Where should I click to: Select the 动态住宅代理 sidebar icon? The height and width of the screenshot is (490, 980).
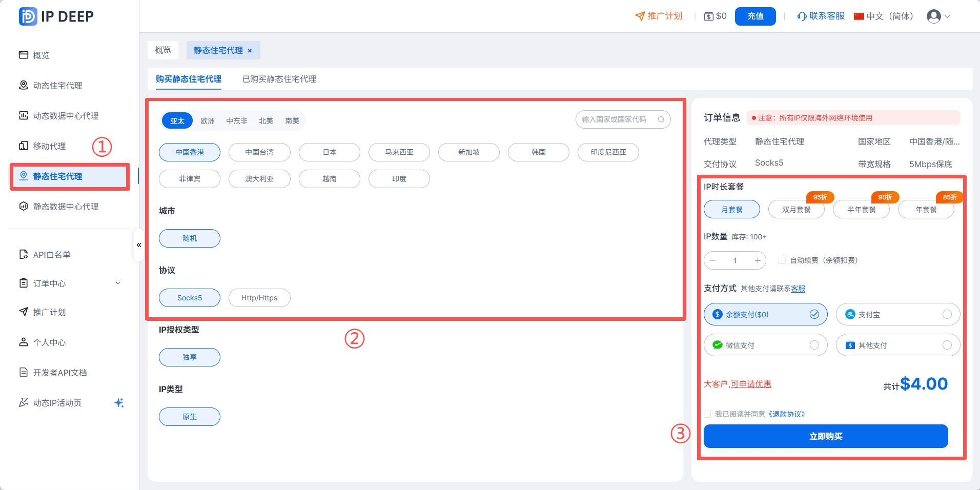pos(23,86)
